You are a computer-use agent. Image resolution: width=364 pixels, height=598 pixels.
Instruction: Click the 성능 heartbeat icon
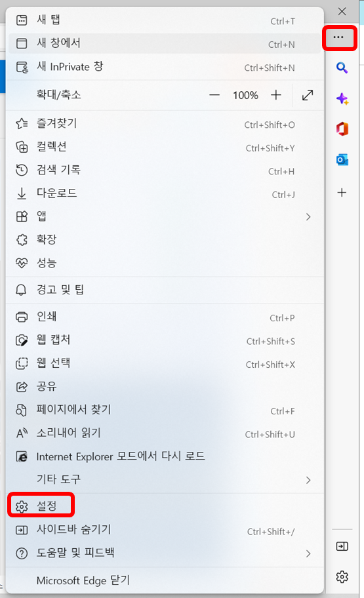[x=22, y=263]
